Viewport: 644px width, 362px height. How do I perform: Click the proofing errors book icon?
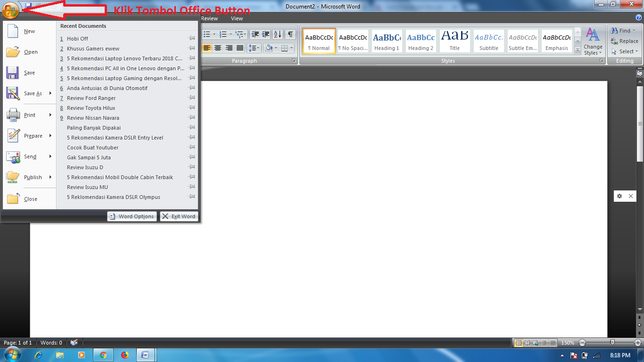pyautogui.click(x=74, y=343)
